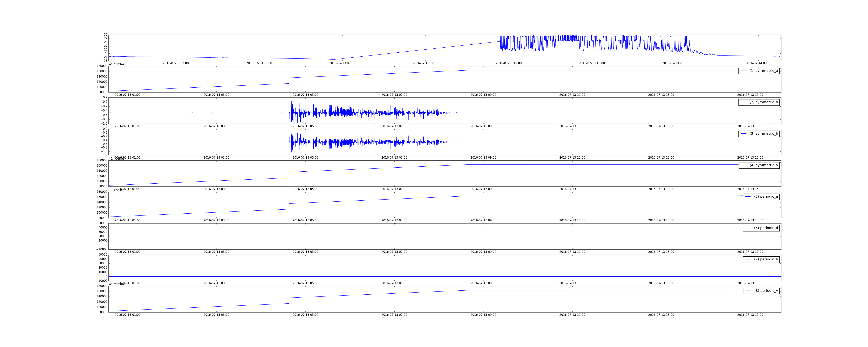Click "2016-07-13 05:00" tick under symmetric_d plot
Image resolution: width=868 pixels, height=347 pixels.
coord(305,126)
